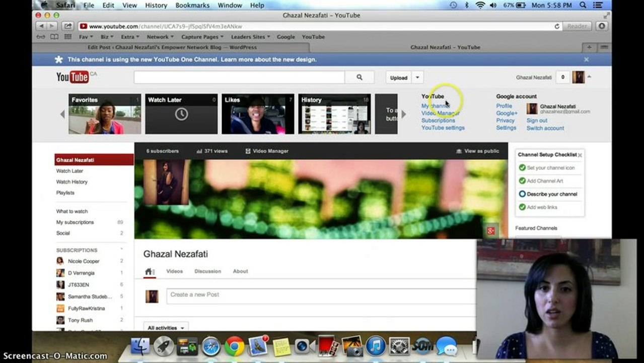Close the Channel Setup Checklist panel
The height and width of the screenshot is (363, 644).
[580, 155]
